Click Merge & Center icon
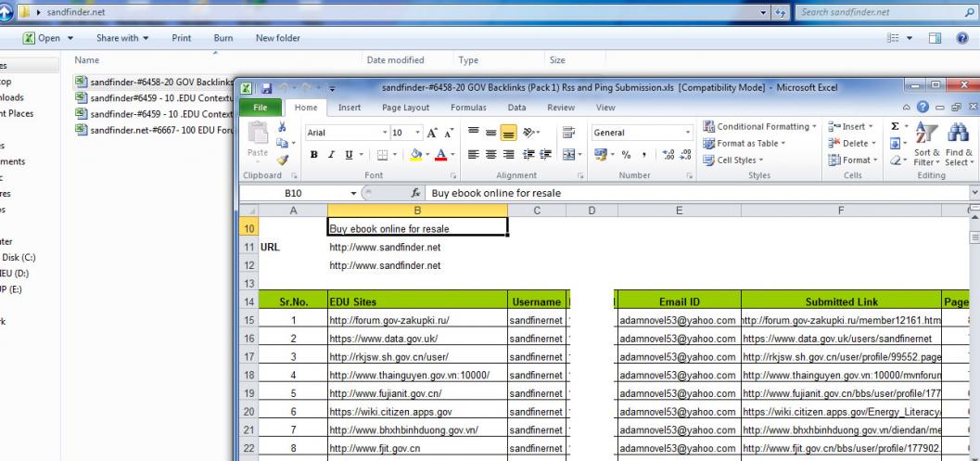This screenshot has height=461, width=980. coord(568,155)
